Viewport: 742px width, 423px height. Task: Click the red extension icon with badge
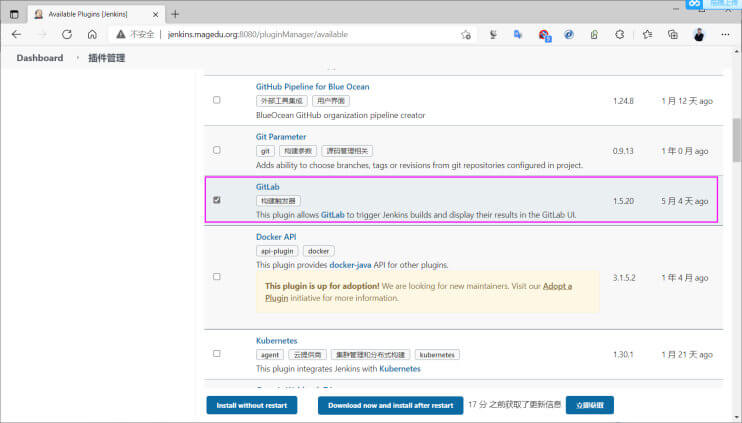pos(544,35)
